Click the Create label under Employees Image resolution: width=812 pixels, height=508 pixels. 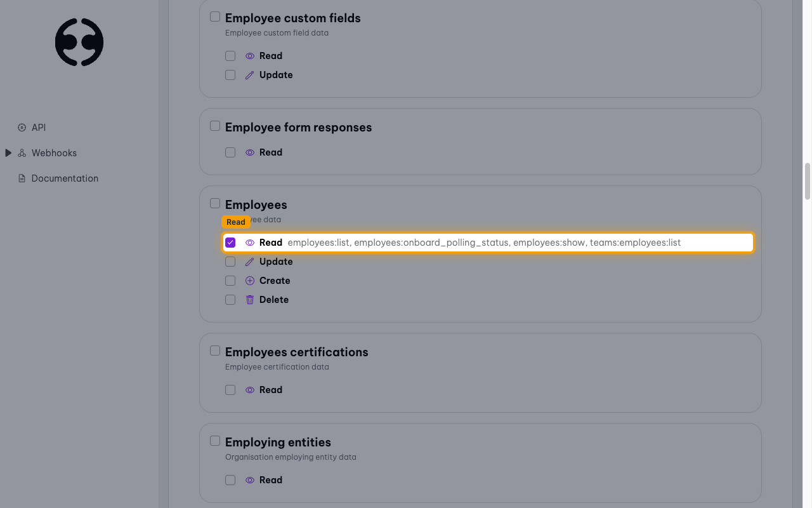coord(275,281)
